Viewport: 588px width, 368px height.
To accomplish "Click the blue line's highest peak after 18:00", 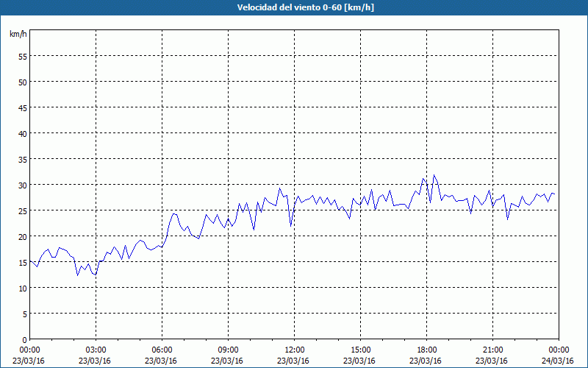I will coord(434,175).
